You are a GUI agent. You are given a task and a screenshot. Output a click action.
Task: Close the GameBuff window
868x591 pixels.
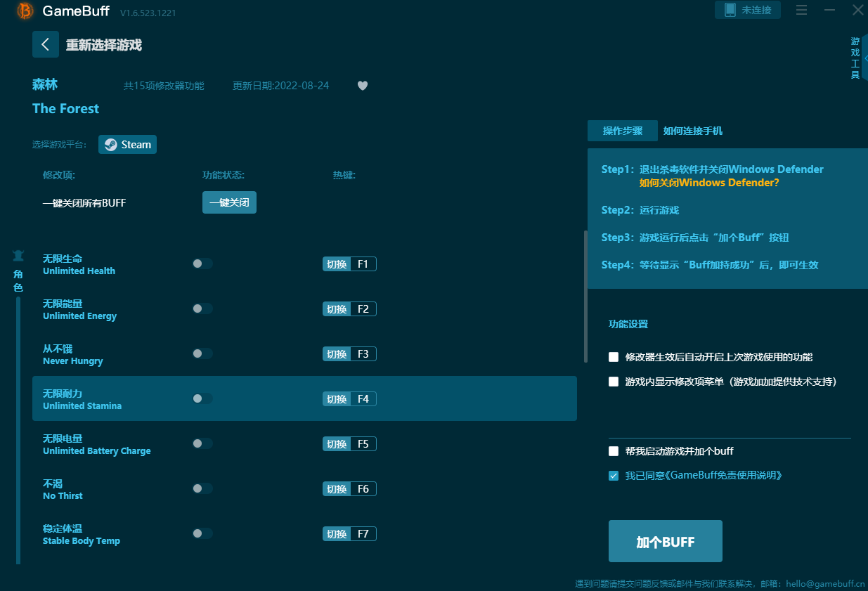pos(858,10)
